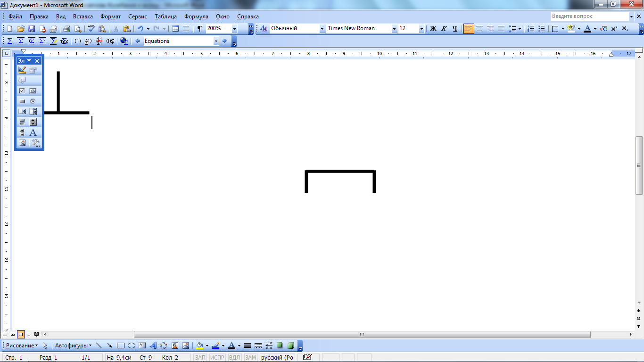This screenshot has height=362, width=644.
Task: Insert a picture from file
Action: point(185,346)
